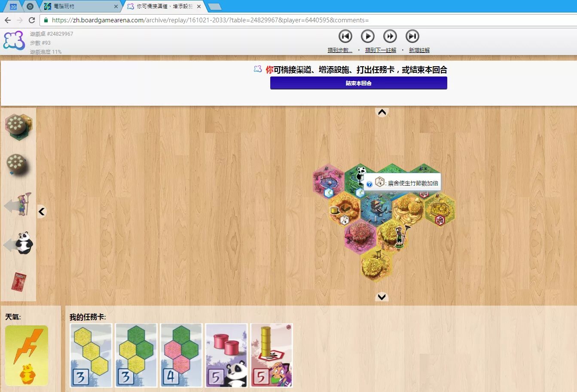This screenshot has width=577, height=392.
Task: Play the three yellow plots objective card
Action: pos(91,355)
